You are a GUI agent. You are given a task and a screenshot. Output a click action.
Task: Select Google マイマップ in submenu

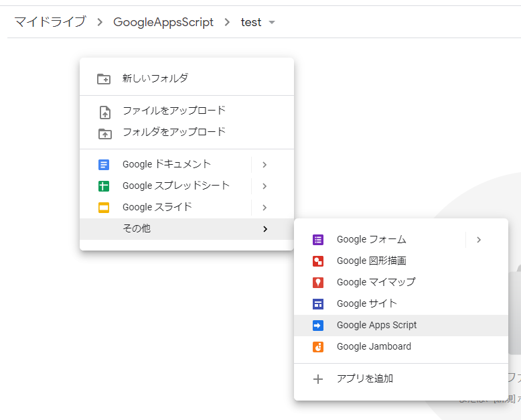(x=401, y=283)
